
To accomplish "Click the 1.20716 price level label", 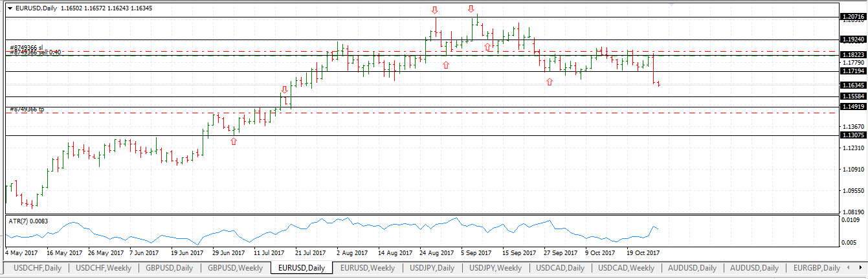I will [x=852, y=17].
